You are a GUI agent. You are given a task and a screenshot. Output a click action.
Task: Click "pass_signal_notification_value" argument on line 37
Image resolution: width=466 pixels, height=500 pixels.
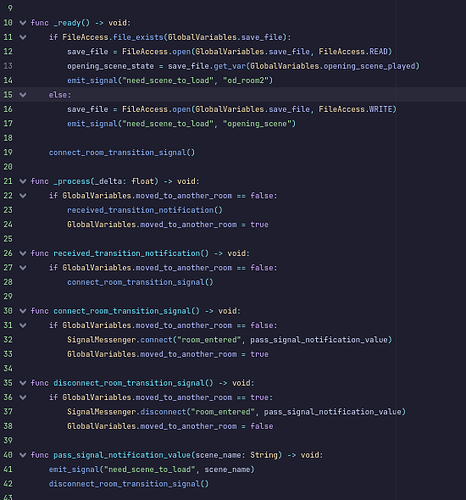tap(332, 412)
